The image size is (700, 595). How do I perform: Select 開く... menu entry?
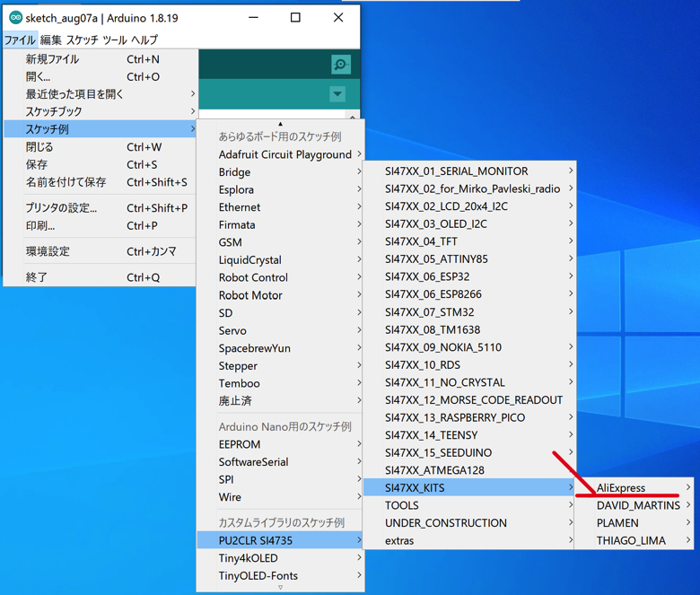[100, 77]
